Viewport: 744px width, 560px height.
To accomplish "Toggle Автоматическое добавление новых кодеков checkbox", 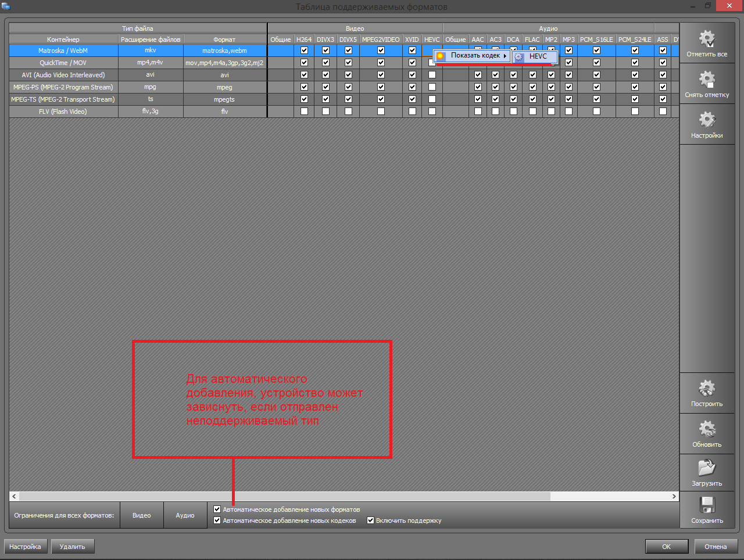I will (x=217, y=520).
